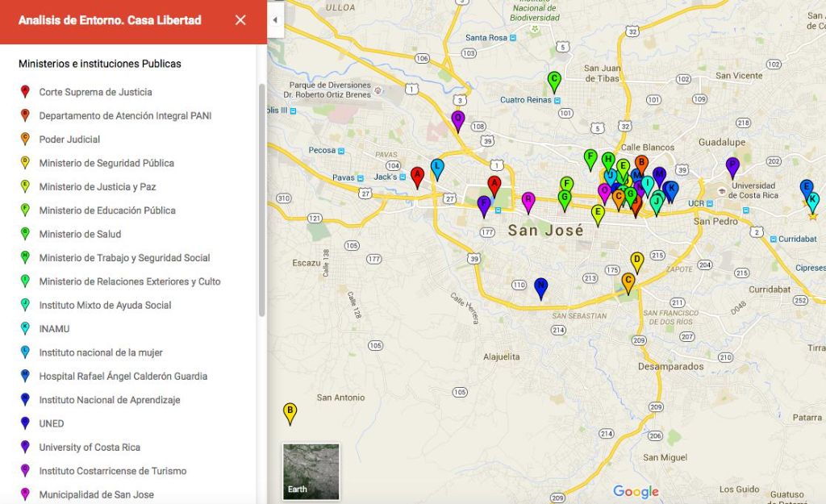The width and height of the screenshot is (826, 504).
Task: Select INAMU in the legend list
Action: tap(56, 329)
